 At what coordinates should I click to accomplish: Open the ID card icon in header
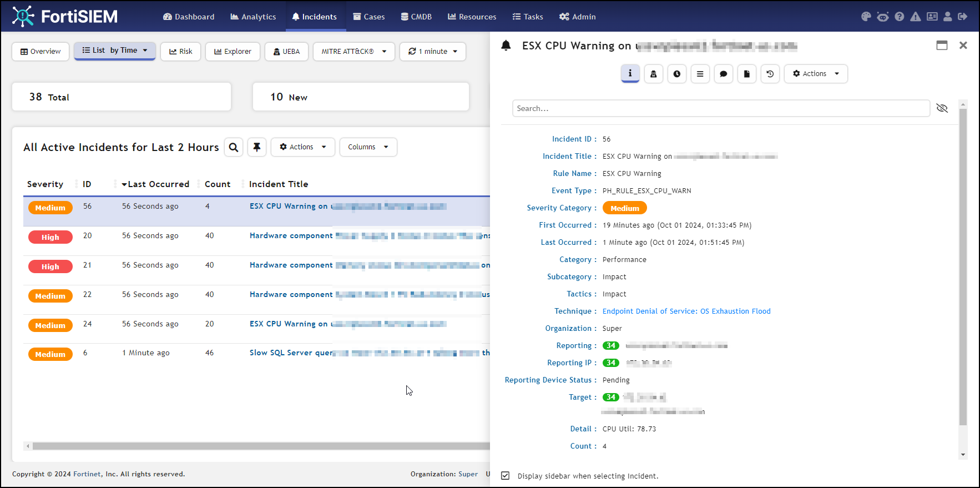tap(932, 17)
